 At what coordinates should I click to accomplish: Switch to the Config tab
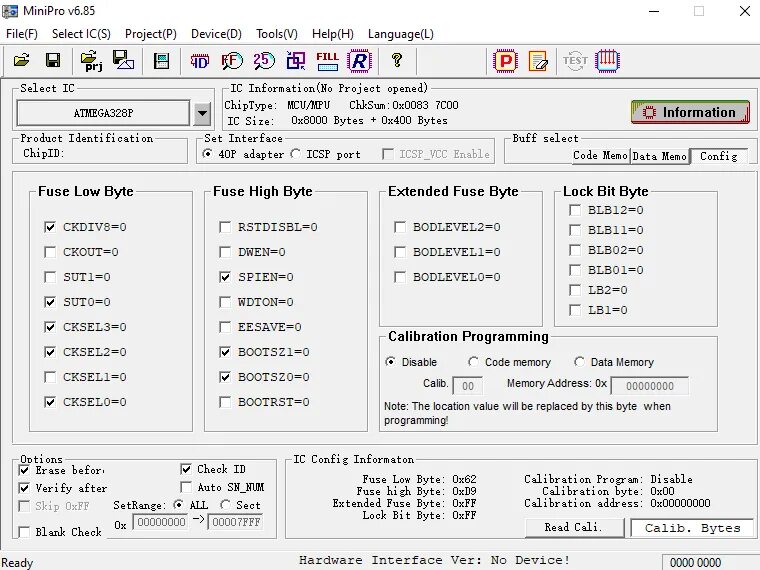click(719, 156)
